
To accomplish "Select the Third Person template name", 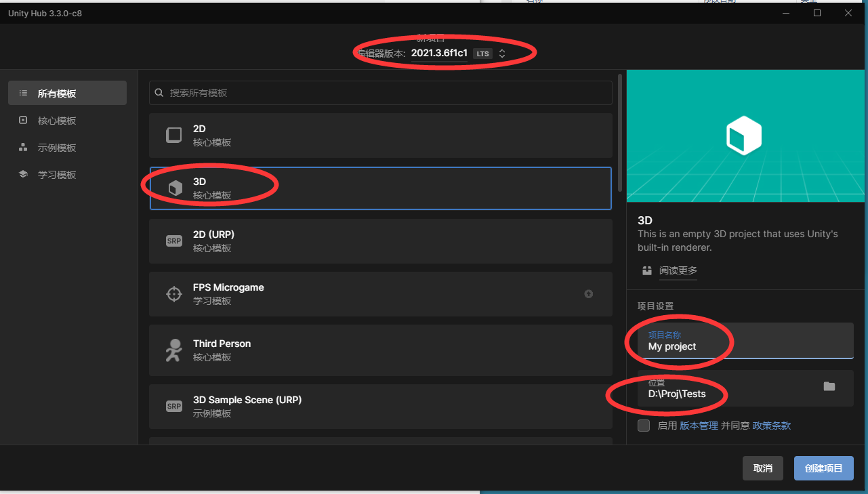I will (x=222, y=344).
